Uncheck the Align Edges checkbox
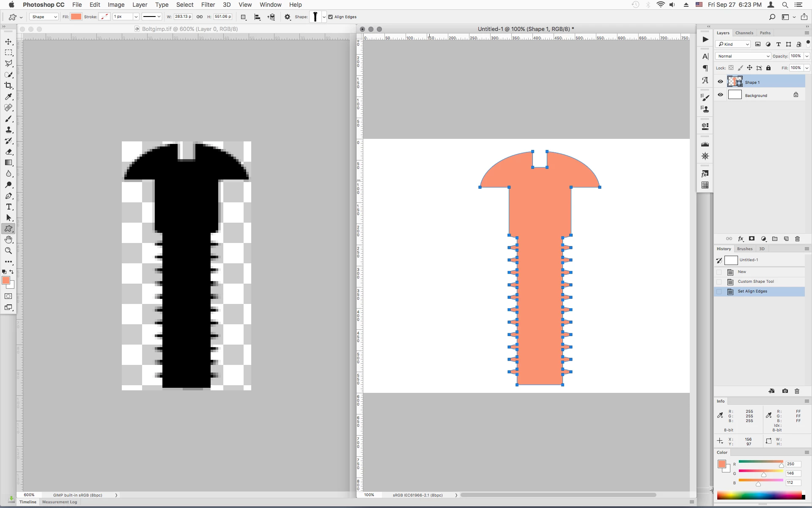Screen dimensions: 812x508 [x=330, y=17]
